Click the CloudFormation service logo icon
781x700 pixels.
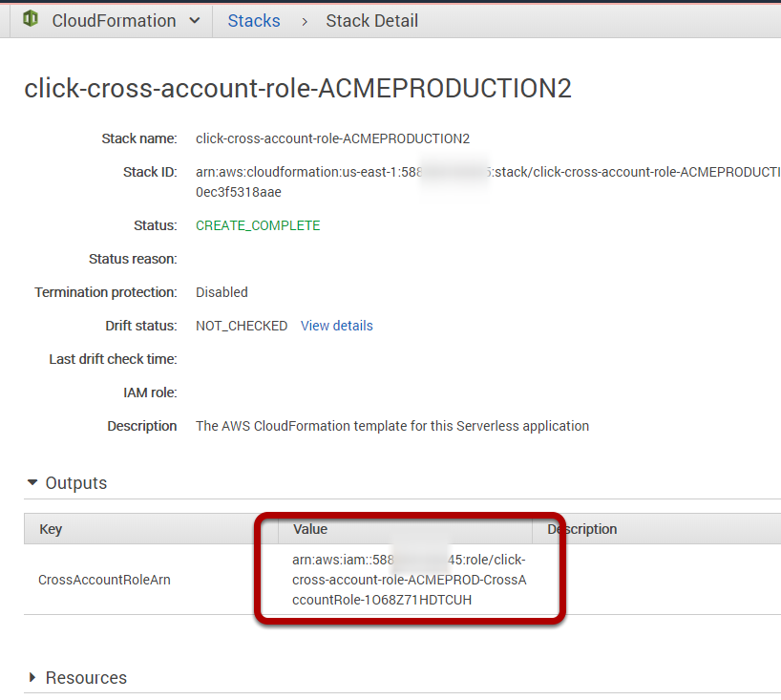pos(31,19)
